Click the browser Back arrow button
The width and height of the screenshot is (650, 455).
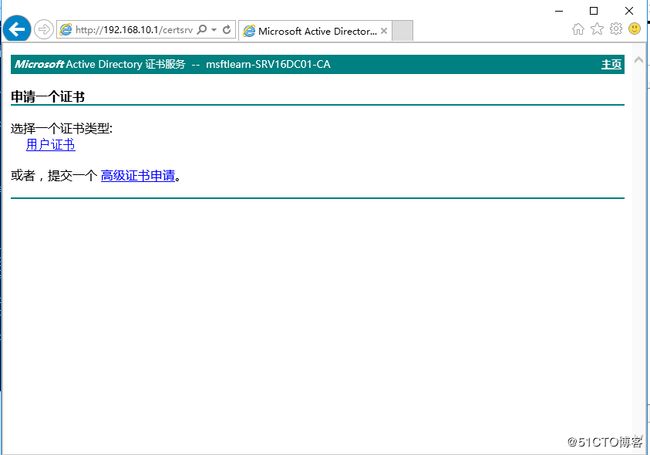(x=17, y=29)
